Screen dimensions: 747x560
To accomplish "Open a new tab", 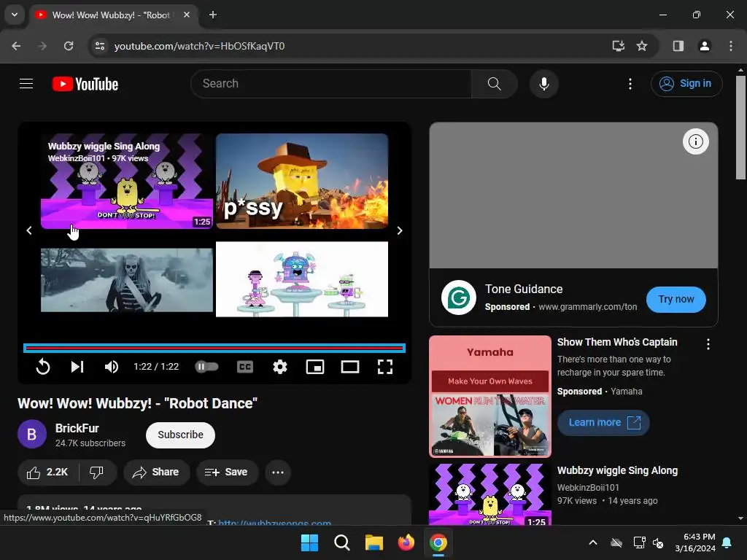I will [213, 15].
